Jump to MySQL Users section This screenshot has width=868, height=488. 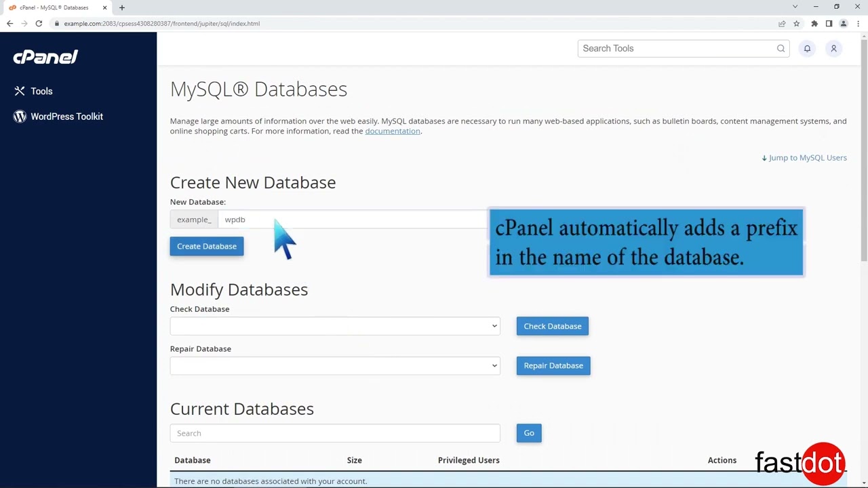click(x=804, y=157)
